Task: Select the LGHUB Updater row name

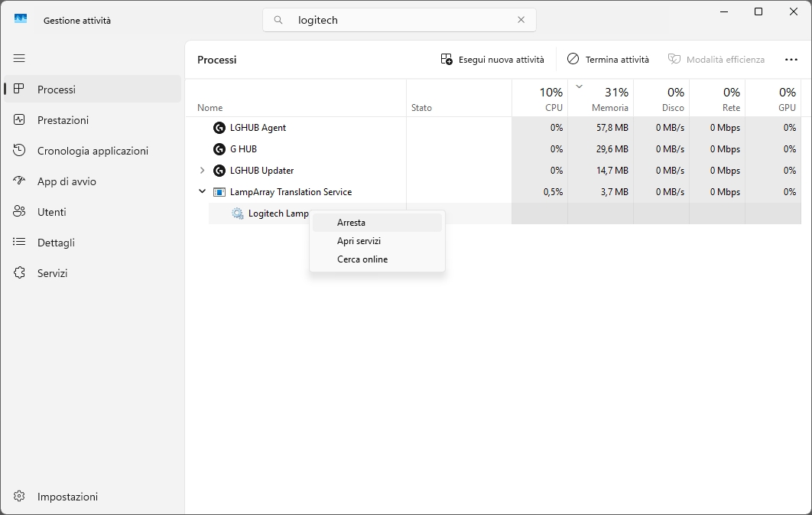Action: pyautogui.click(x=262, y=171)
